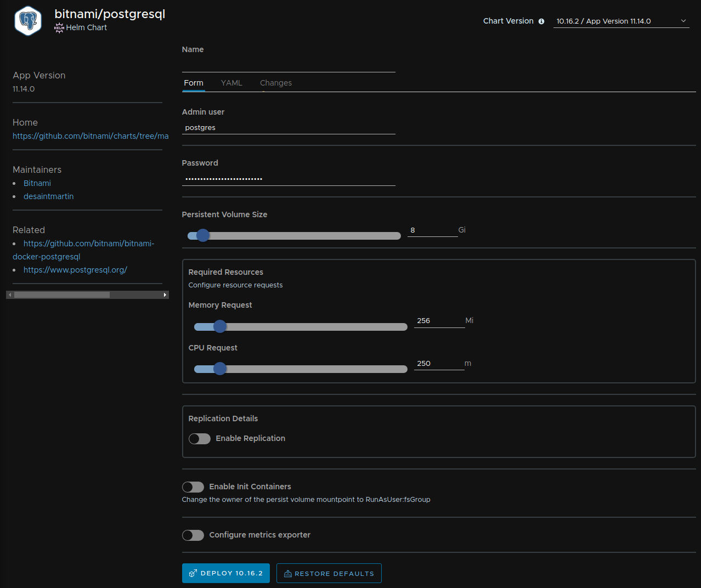Click the Restore Defaults button
The width and height of the screenshot is (701, 588).
click(x=329, y=573)
